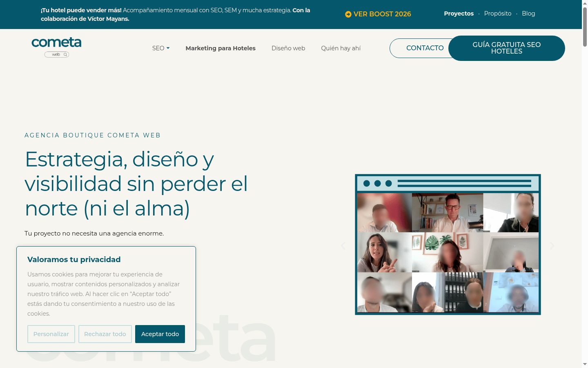This screenshot has width=588, height=368.
Task: Go to next carousel slide arrow
Action: pos(552,246)
